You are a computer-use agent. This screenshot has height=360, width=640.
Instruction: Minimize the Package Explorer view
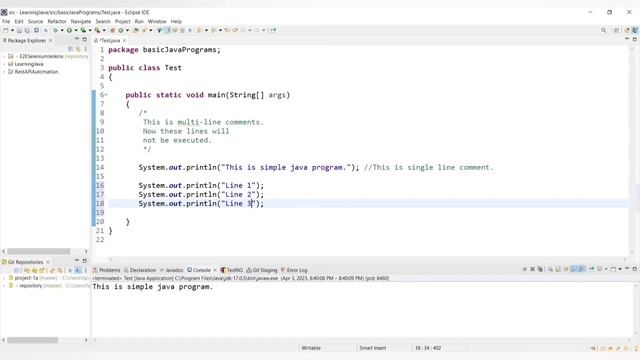[x=77, y=40]
